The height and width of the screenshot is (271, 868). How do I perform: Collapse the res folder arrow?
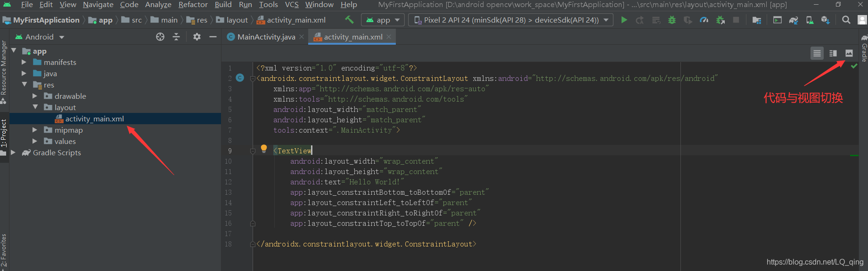click(24, 84)
